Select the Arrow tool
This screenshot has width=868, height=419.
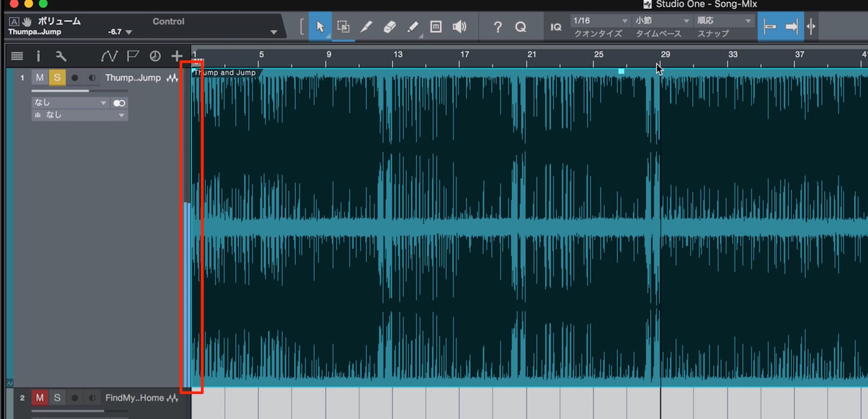coord(320,27)
